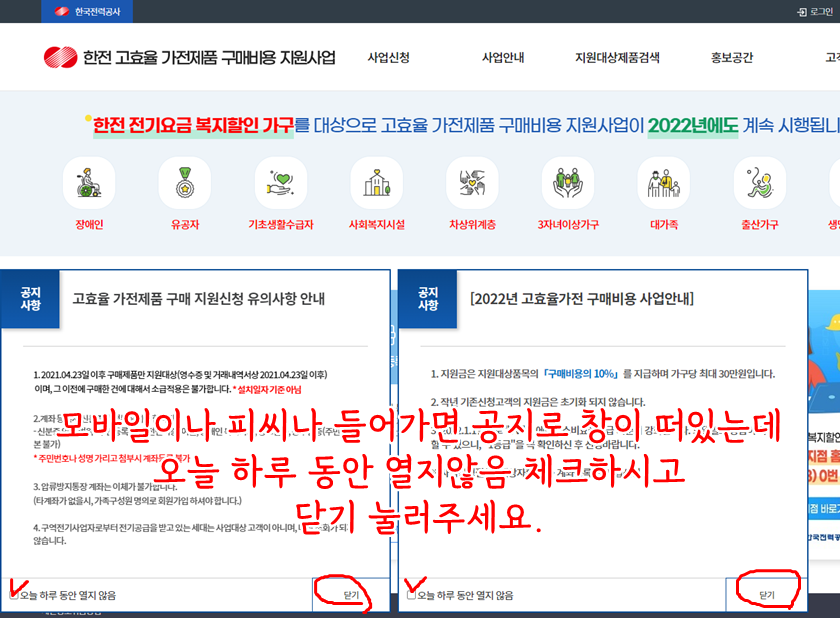Click the 장애인 label text

[89, 224]
